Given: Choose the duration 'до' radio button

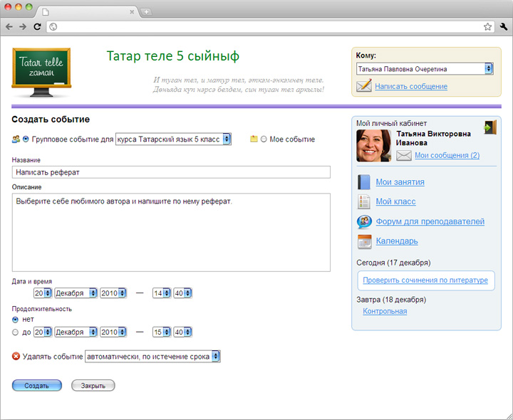Looking at the screenshot, I should pyautogui.click(x=15, y=332).
